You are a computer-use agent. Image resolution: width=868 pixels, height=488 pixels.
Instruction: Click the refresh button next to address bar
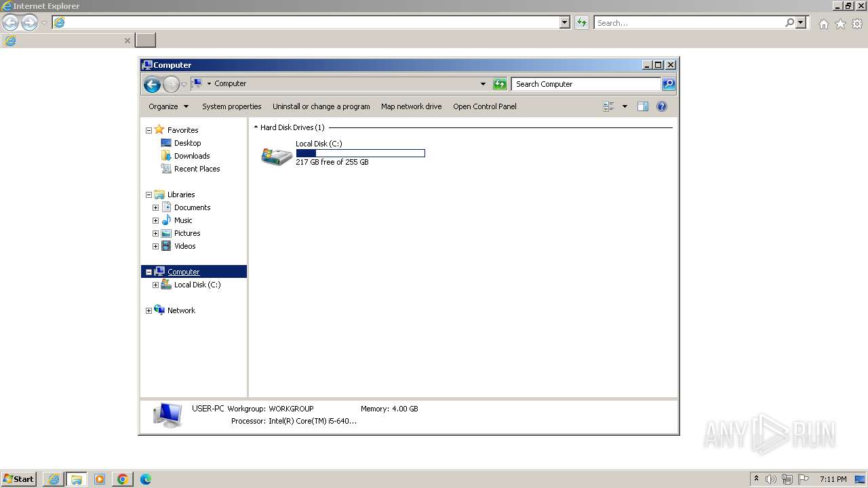[x=500, y=84]
